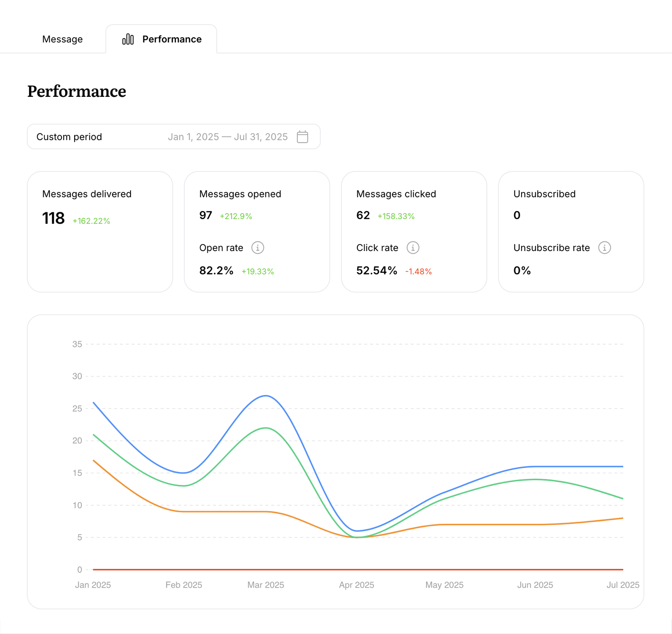Switch to the Message tab
Image resolution: width=672 pixels, height=634 pixels.
click(62, 39)
